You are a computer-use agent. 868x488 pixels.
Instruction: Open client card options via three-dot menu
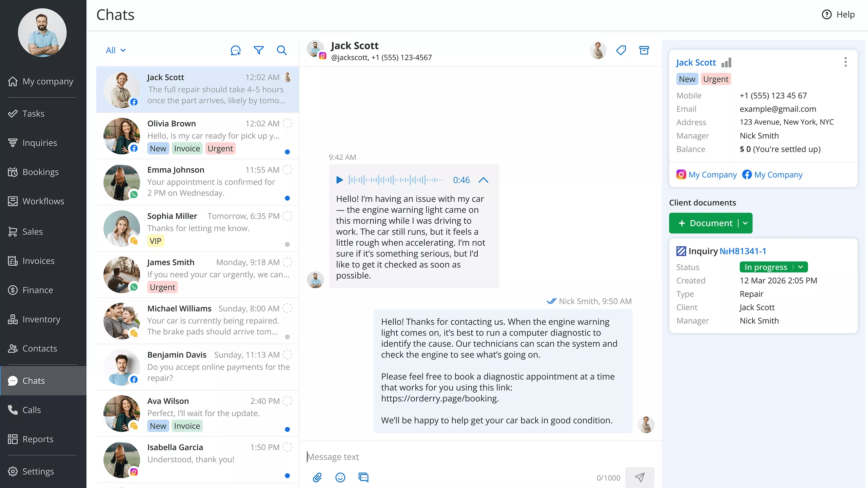coord(846,62)
